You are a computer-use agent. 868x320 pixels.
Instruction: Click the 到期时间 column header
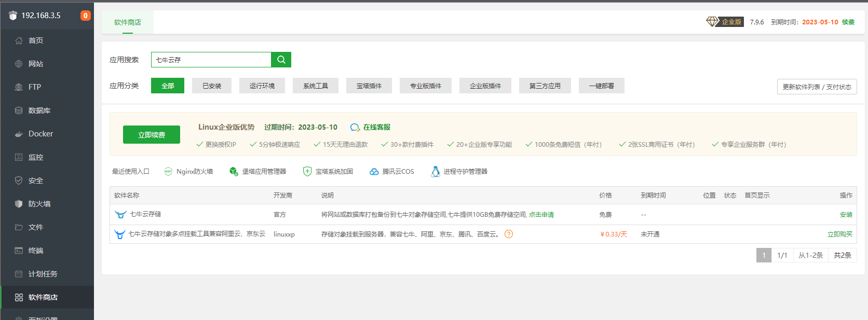tap(653, 196)
